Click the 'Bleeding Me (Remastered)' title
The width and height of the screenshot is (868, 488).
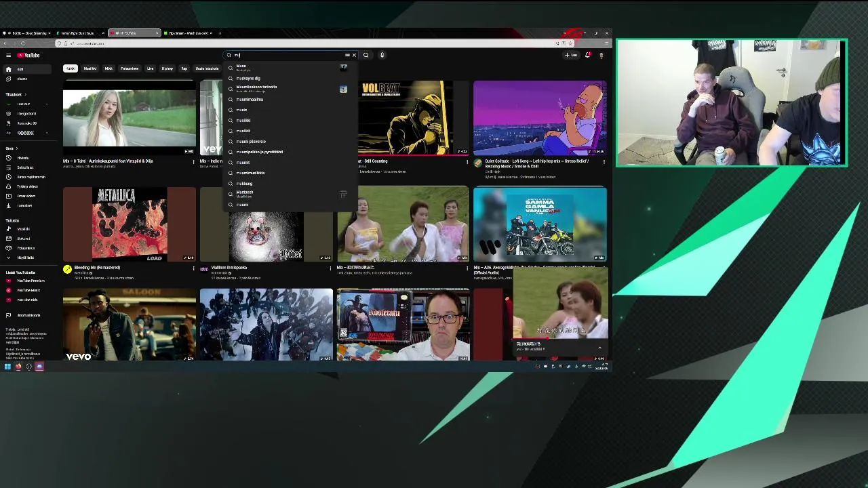[98, 268]
